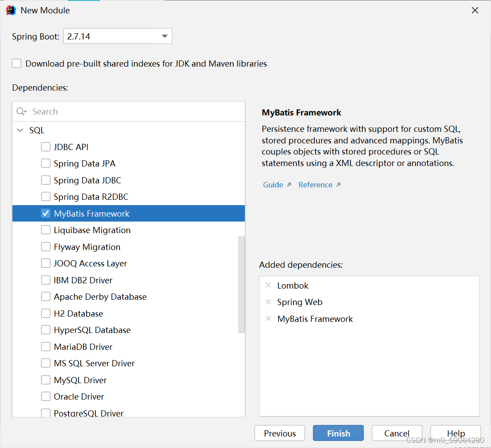Screen dimensions: 491x448
Task: Go back using the Previous button
Action: [279, 433]
